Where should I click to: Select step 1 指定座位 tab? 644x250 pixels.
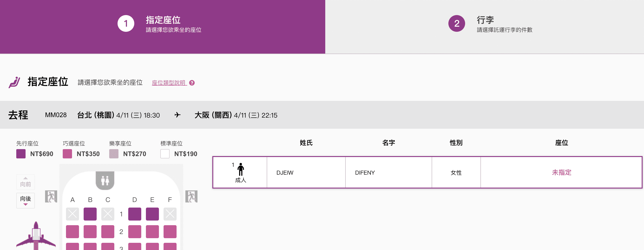pos(162,27)
